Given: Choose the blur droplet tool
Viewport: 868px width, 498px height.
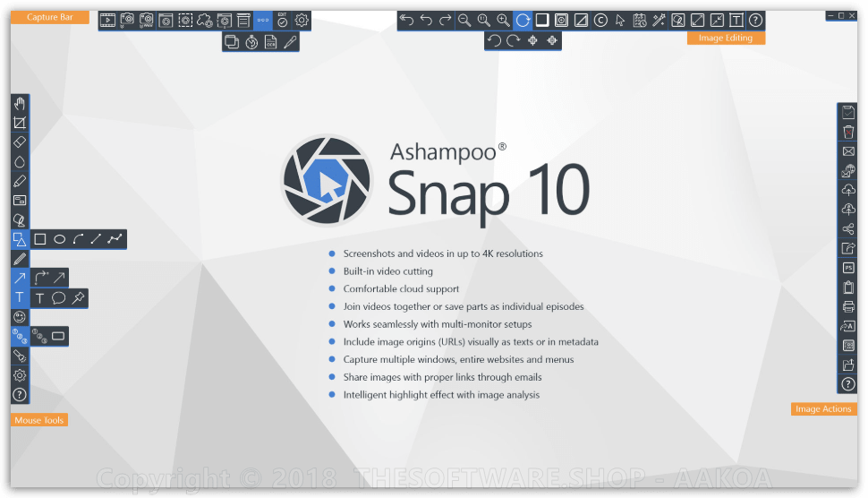Looking at the screenshot, I should [20, 162].
